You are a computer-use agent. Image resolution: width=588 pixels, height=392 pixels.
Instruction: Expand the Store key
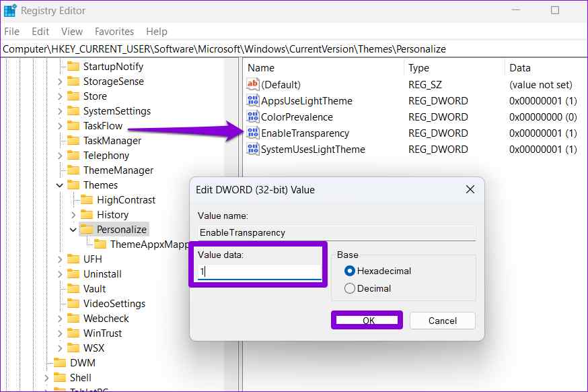(x=60, y=96)
